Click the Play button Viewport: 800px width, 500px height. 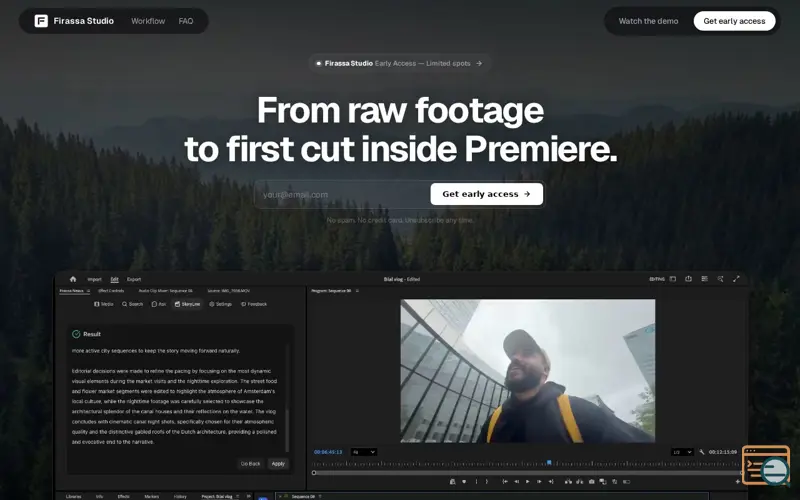point(528,482)
